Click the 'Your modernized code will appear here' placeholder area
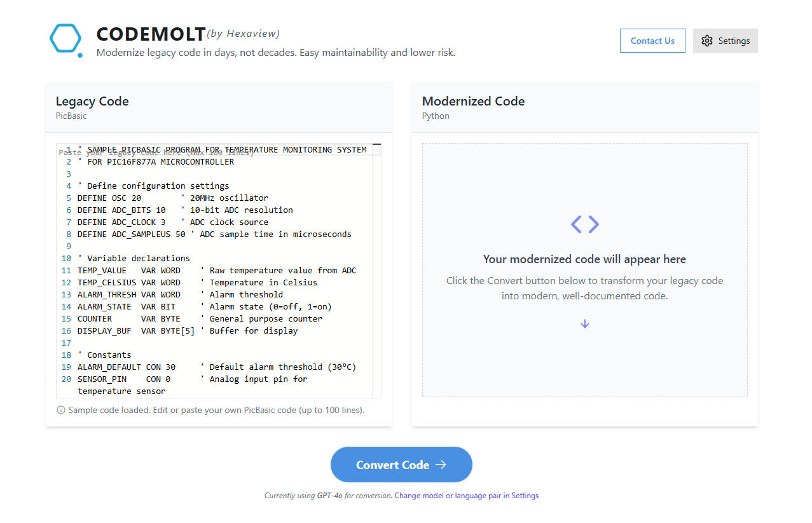This screenshot has height=523, width=812. pyautogui.click(x=584, y=259)
